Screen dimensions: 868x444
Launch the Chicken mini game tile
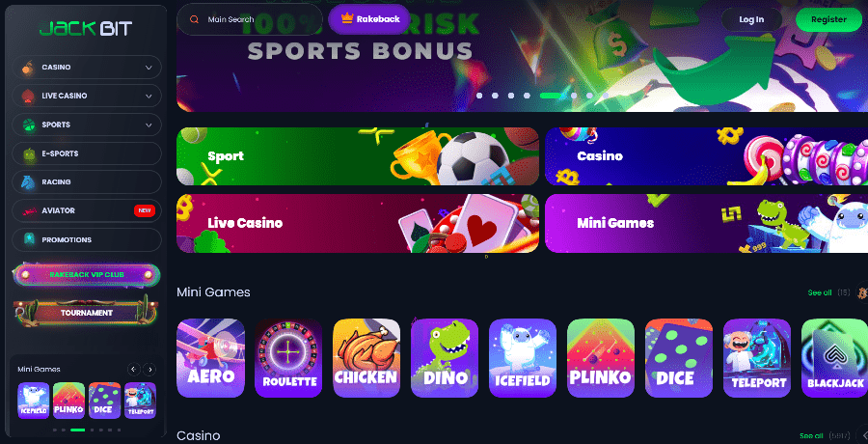(366, 358)
